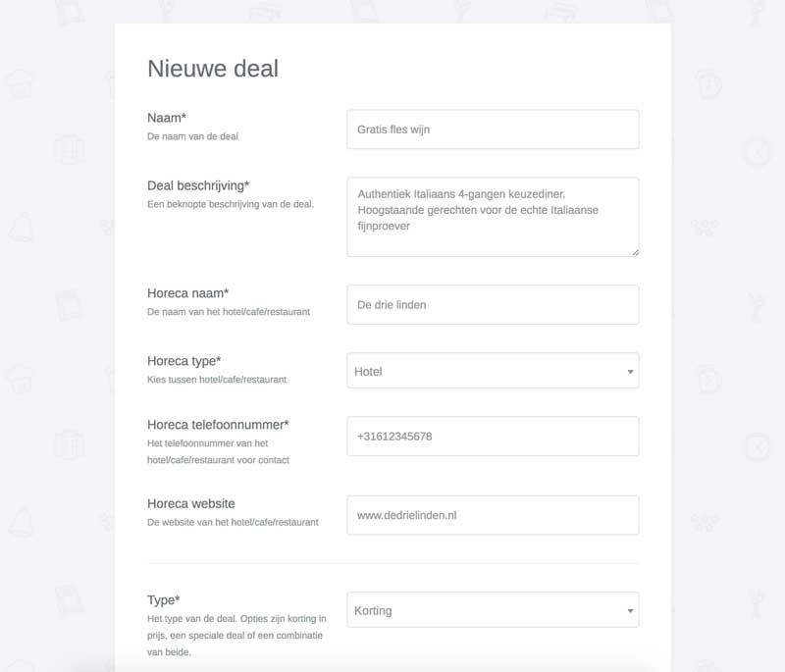The image size is (785, 672).
Task: Focus the Deal beschrijving text area
Action: [x=493, y=217]
